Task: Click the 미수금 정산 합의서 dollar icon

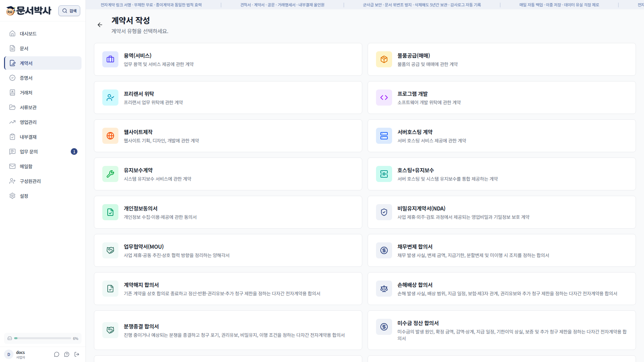Action: (384, 327)
